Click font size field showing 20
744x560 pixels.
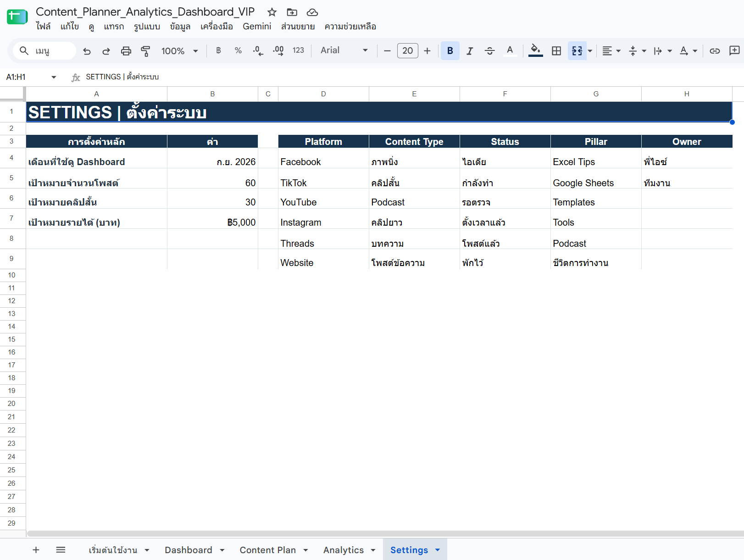407,51
